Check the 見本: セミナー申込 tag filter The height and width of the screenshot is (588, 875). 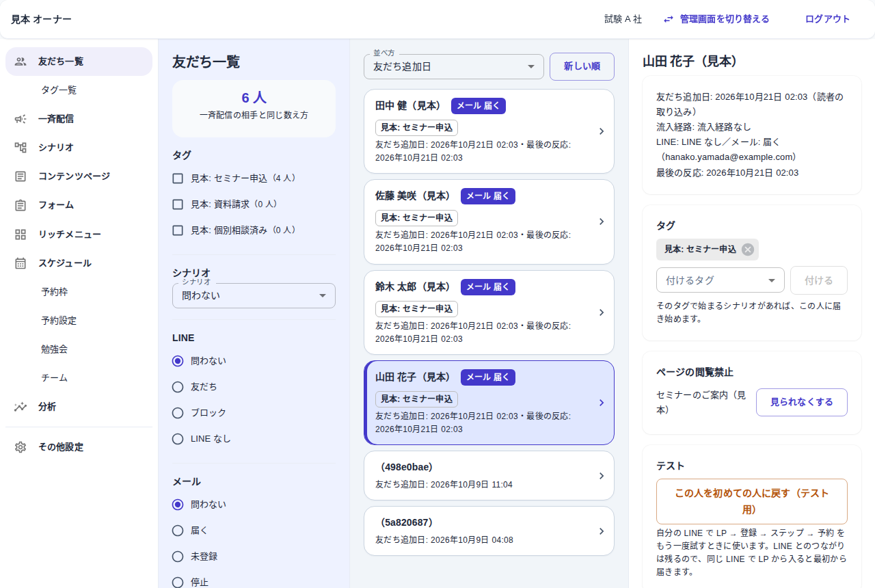178,178
